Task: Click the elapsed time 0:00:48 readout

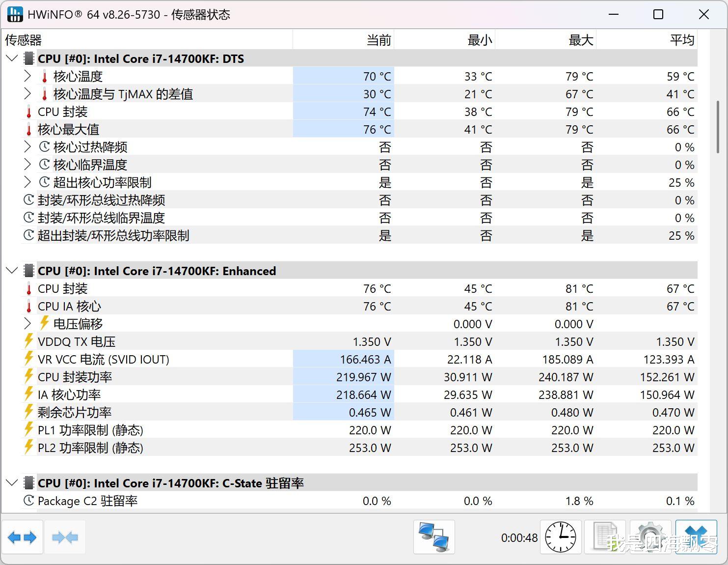Action: tap(519, 538)
